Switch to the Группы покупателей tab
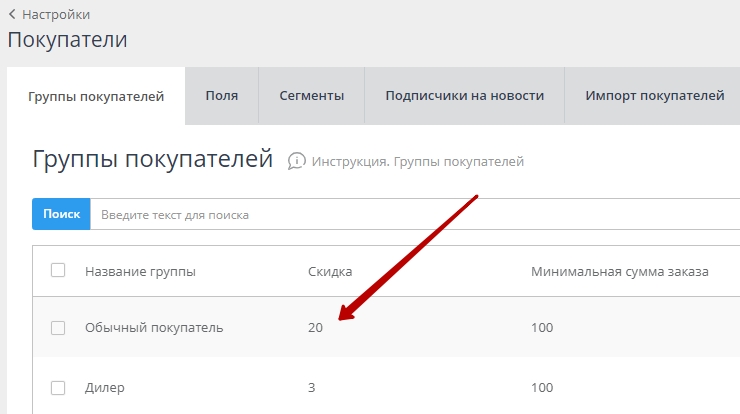 (96, 96)
